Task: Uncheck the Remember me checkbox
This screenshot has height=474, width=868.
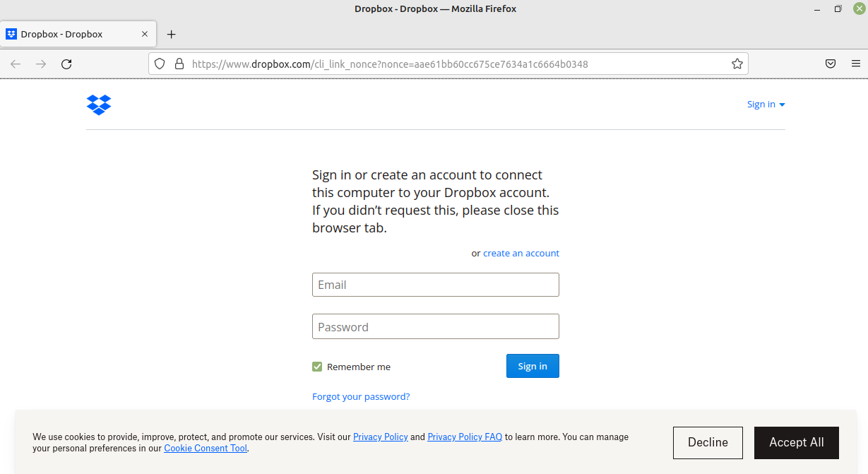Action: click(x=317, y=367)
